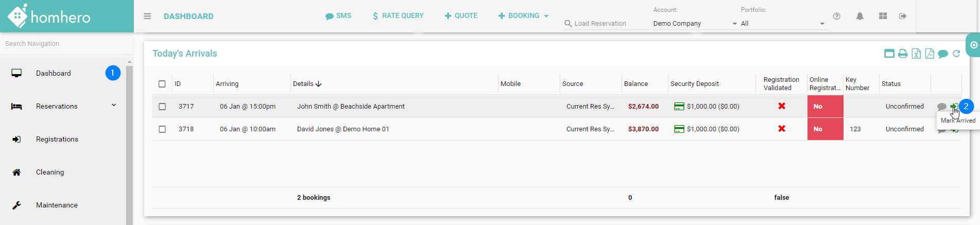Refresh the Today's Arrivals panel
The image size is (980, 225).
pyautogui.click(x=956, y=54)
